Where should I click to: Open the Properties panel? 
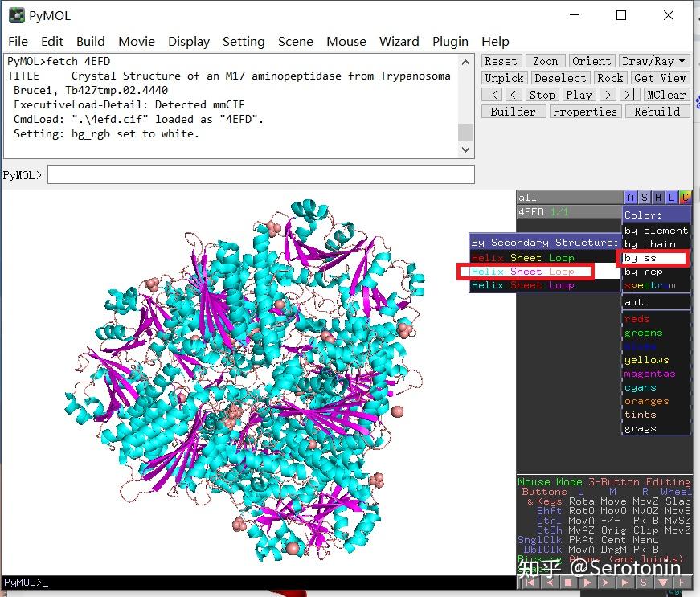coord(585,112)
